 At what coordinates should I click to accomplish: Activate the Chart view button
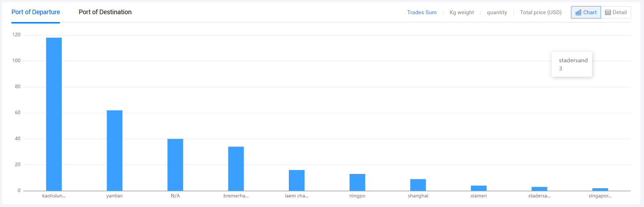click(586, 12)
